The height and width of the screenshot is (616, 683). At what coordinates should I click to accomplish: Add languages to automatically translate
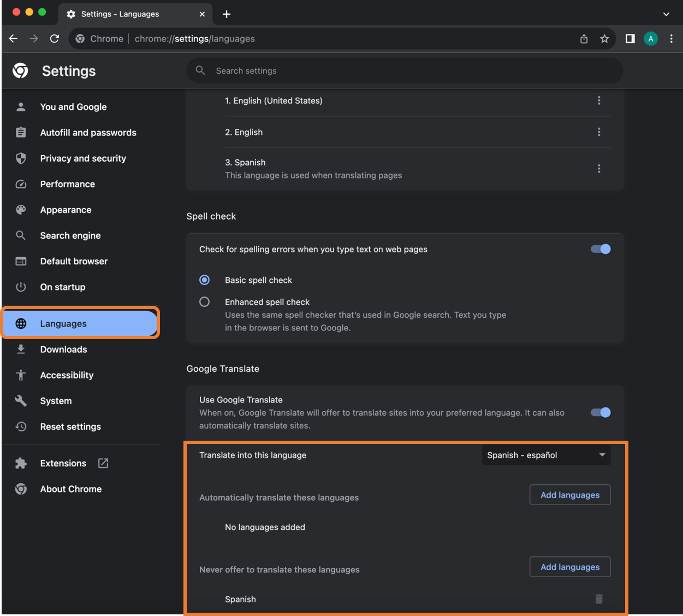point(570,495)
